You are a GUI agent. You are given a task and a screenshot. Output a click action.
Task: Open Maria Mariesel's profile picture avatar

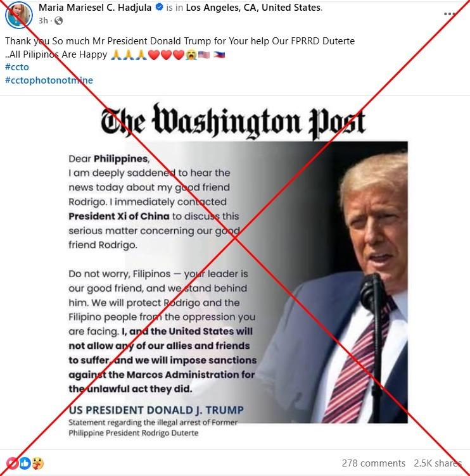19,15
